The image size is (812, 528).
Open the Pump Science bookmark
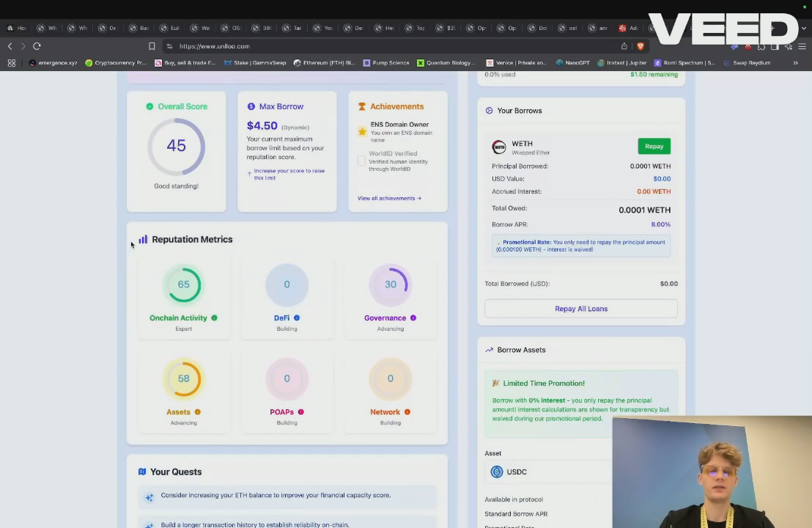[386, 62]
